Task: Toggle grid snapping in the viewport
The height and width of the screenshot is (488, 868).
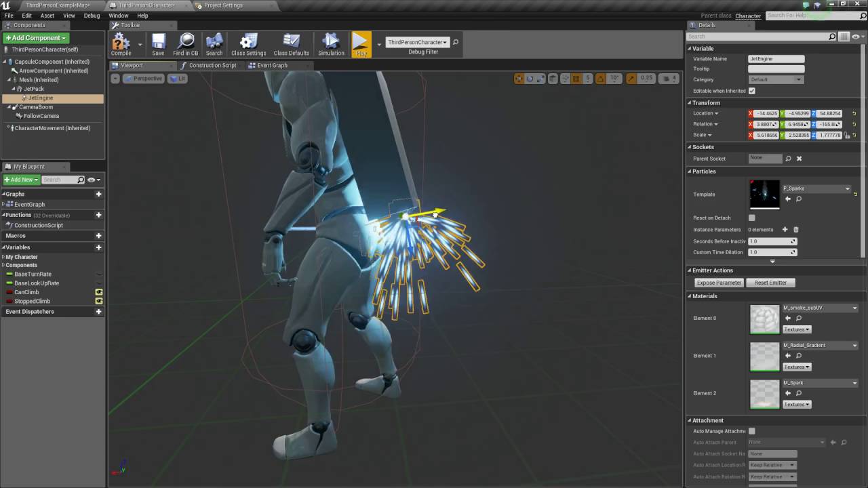Action: click(576, 79)
